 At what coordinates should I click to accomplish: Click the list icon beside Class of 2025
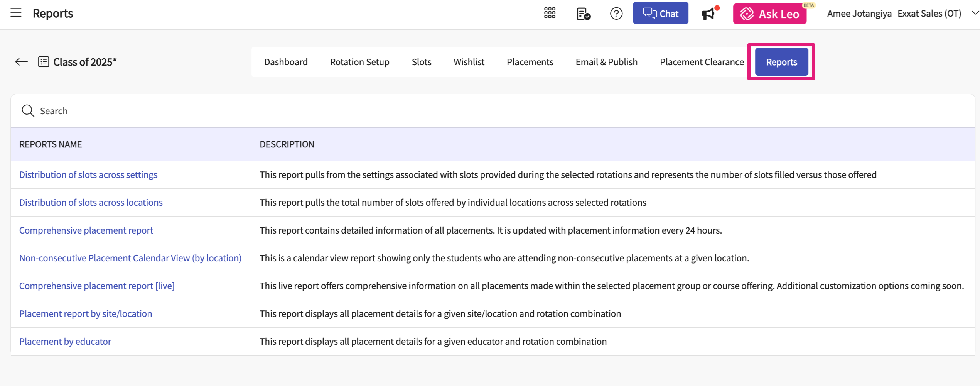coord(44,62)
